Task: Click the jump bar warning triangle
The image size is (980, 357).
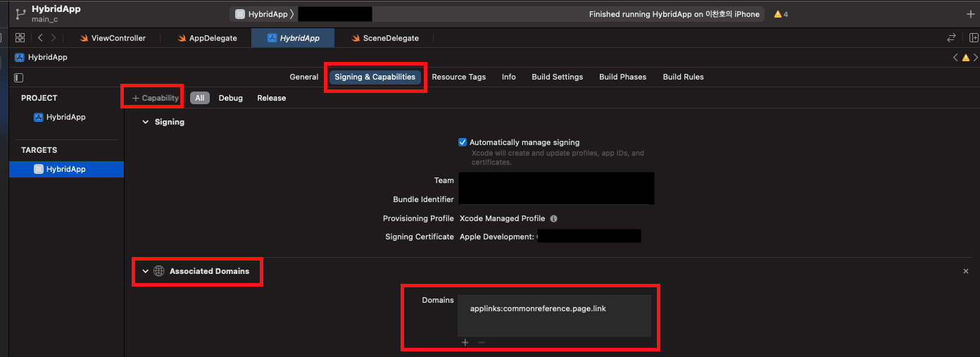Action: click(965, 58)
